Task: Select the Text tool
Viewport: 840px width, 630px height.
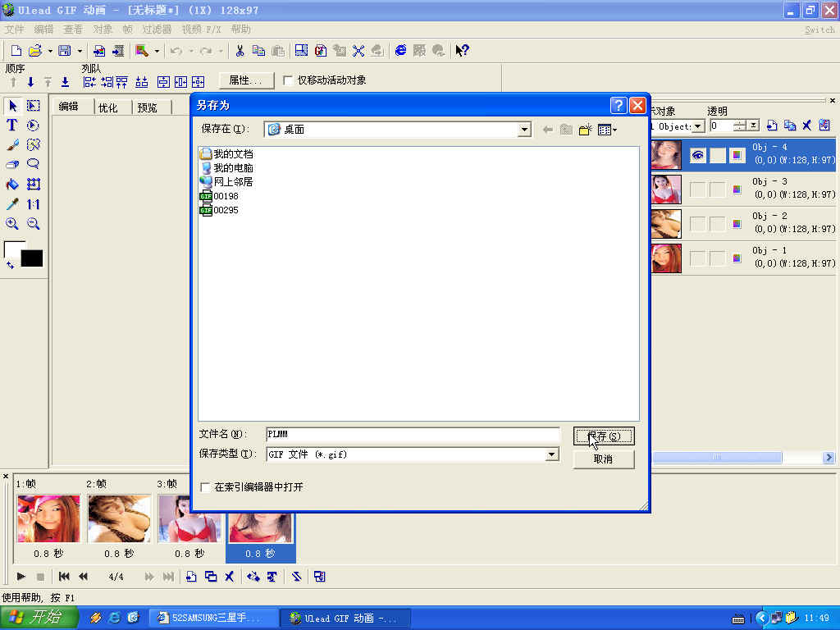Action: (x=11, y=125)
